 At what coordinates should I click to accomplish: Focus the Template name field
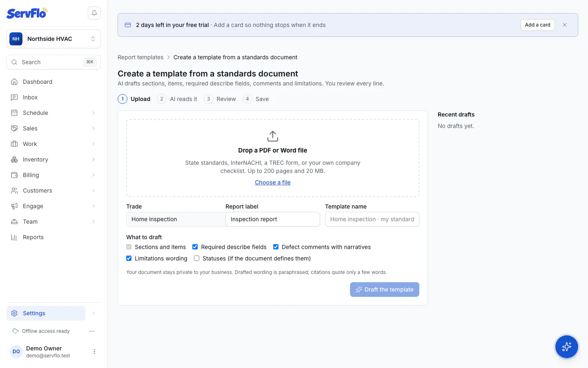point(372,219)
